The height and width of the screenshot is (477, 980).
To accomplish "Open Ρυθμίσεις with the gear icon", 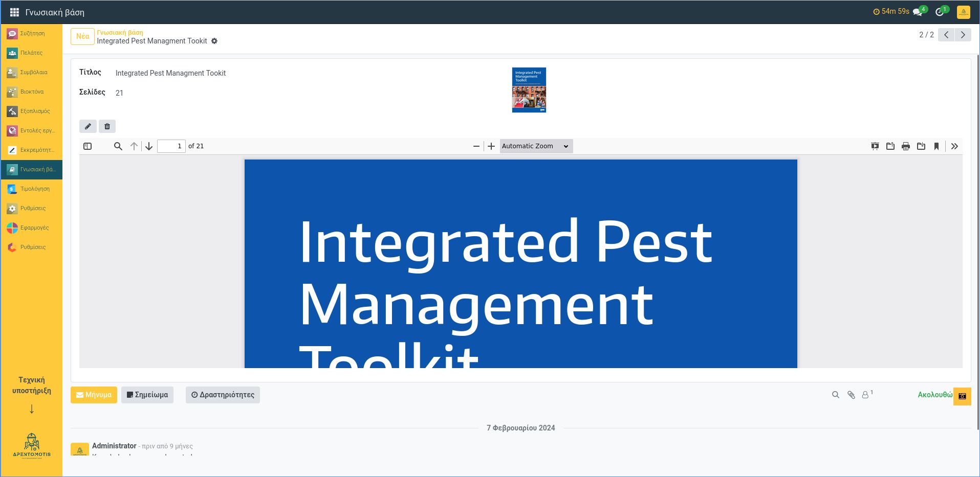I will click(32, 209).
